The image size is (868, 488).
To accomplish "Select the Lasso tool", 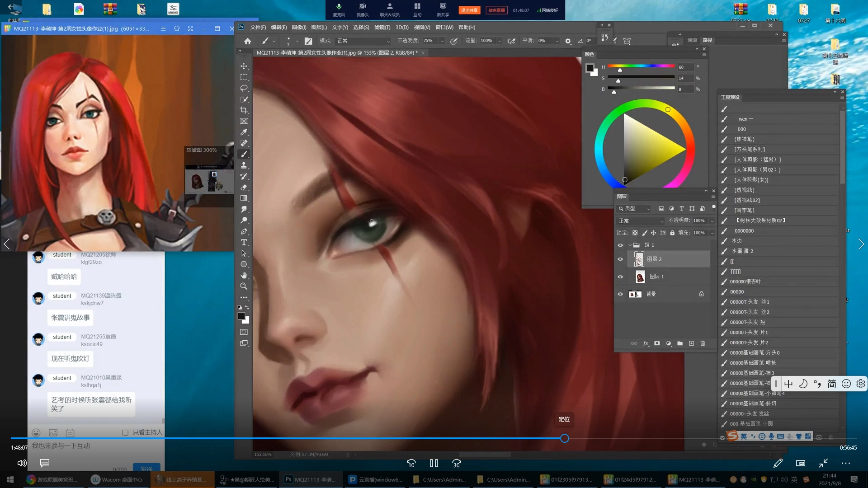I will point(244,88).
